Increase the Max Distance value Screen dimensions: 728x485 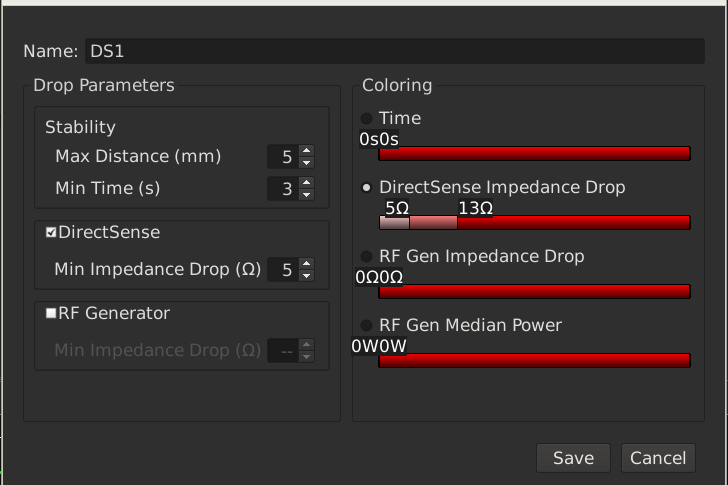307,151
